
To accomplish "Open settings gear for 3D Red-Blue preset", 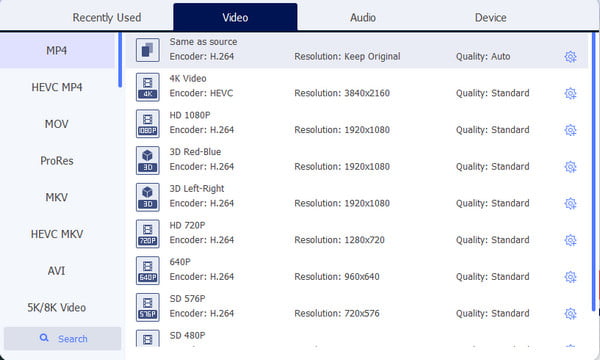I will point(570,167).
